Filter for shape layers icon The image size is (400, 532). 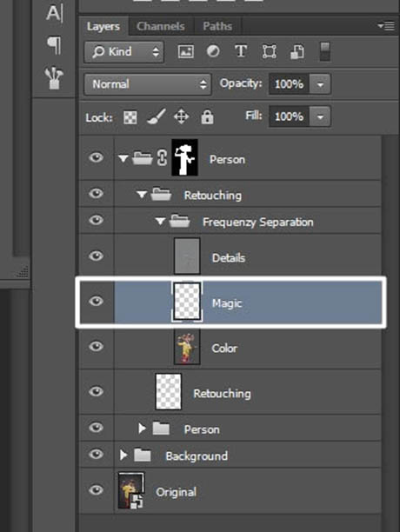pyautogui.click(x=269, y=51)
